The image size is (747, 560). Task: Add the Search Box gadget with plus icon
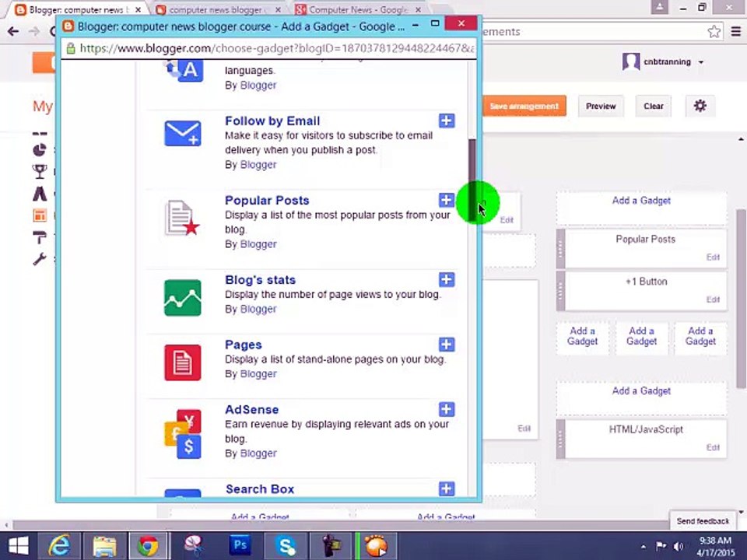tap(447, 488)
